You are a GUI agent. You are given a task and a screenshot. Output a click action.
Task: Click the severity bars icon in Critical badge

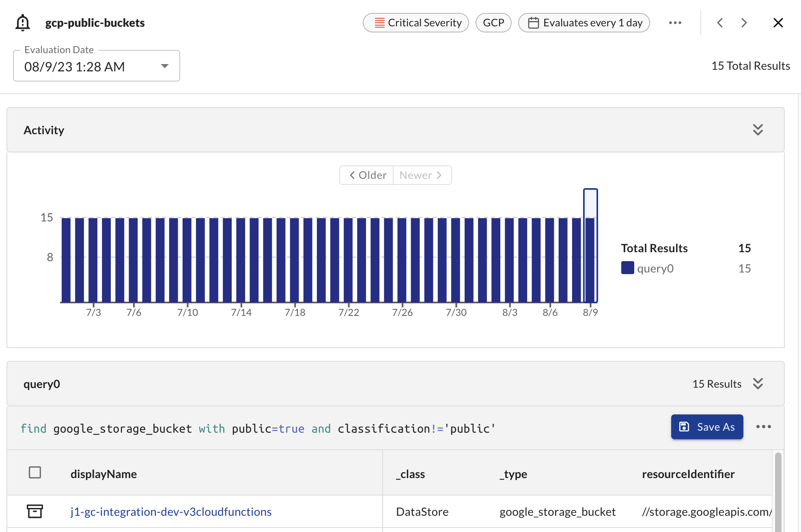point(379,23)
